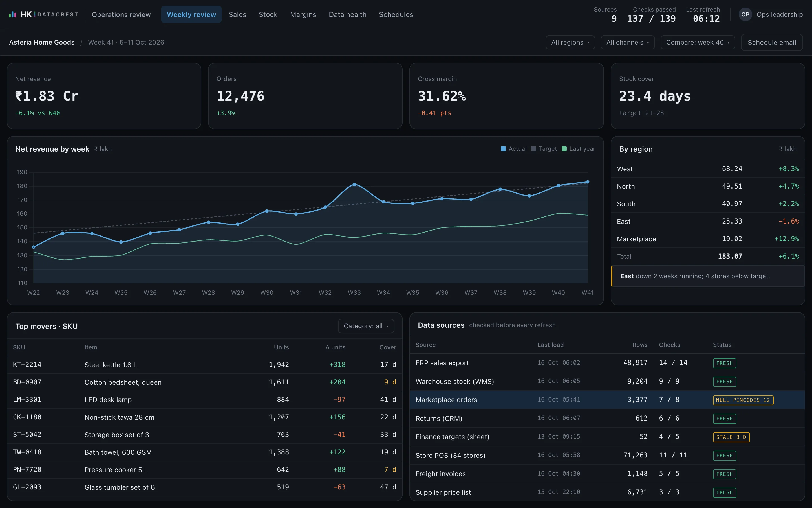
Task: Open the Category: all filter dropdown
Action: coord(366,326)
